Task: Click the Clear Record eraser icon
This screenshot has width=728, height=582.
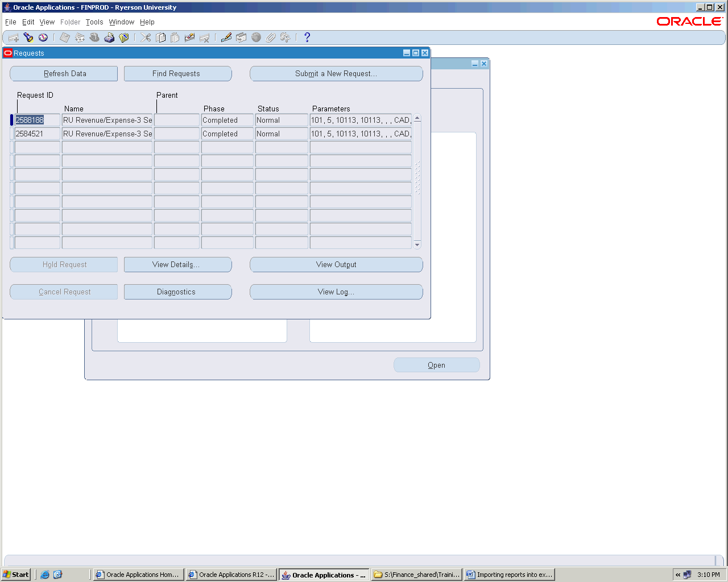Action: tap(190, 38)
